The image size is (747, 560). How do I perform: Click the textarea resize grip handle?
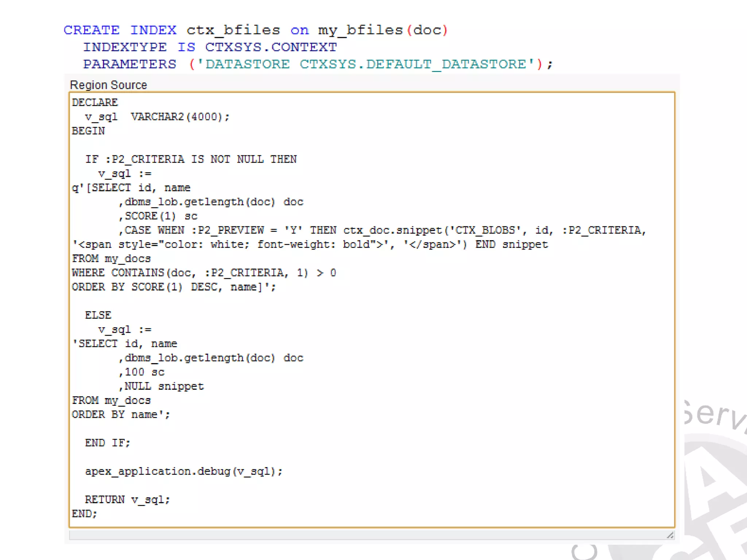pos(670,535)
